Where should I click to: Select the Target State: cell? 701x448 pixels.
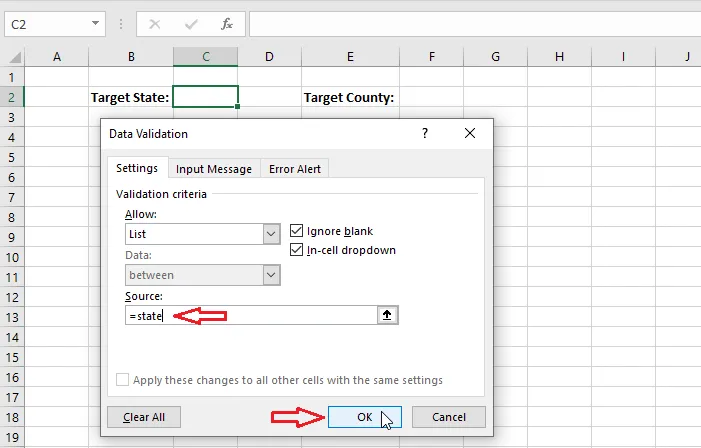click(x=131, y=97)
